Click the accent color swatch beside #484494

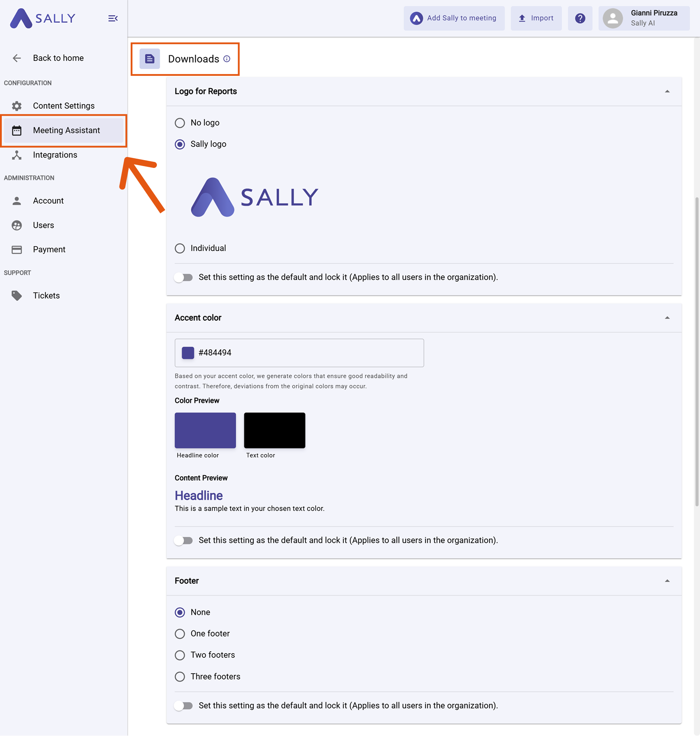188,353
